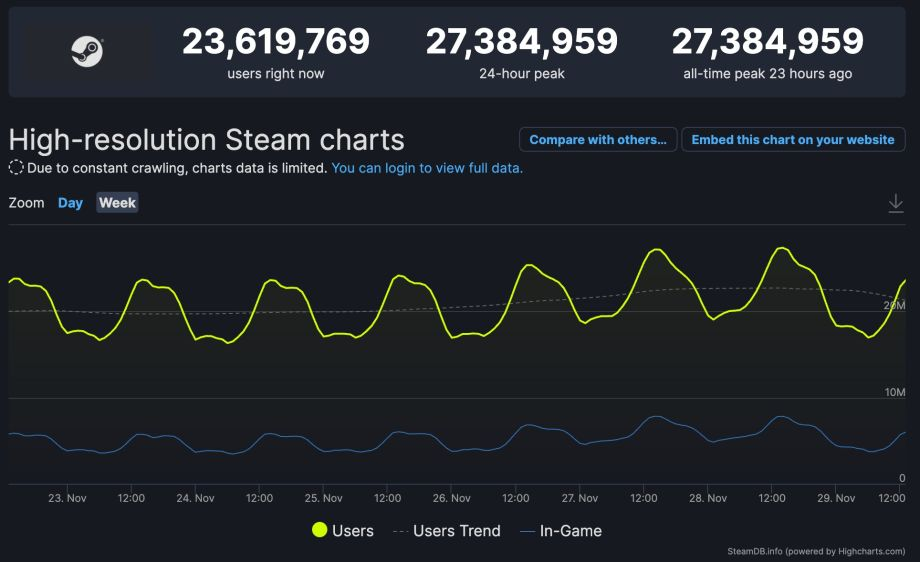Click the Steam logo icon
The image size is (920, 562).
[87, 51]
